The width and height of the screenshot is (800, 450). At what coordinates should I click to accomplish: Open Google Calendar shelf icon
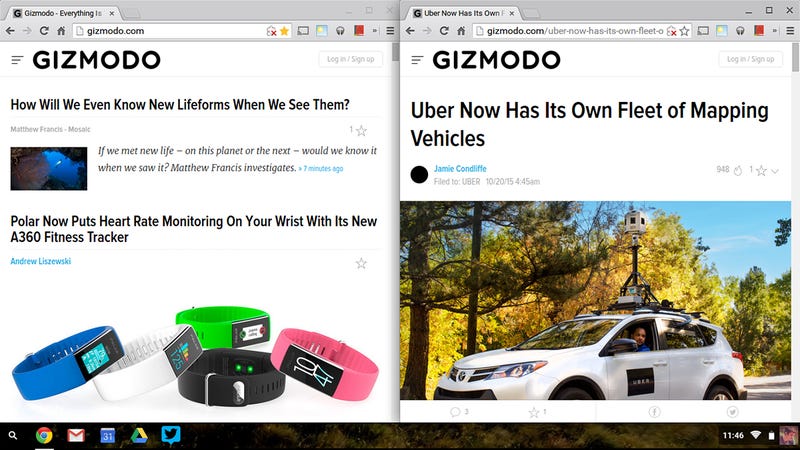coord(108,435)
